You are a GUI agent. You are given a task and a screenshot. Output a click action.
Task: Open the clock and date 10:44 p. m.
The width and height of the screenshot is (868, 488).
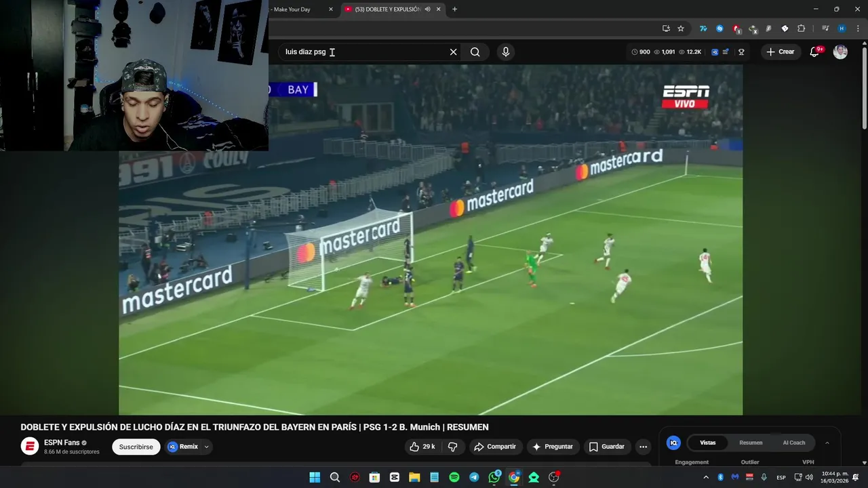coord(834,477)
